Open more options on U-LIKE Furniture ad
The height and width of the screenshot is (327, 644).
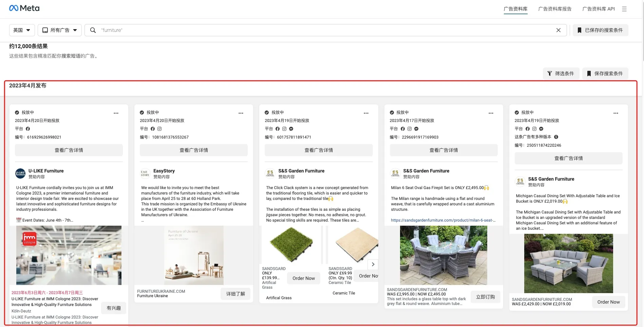116,113
